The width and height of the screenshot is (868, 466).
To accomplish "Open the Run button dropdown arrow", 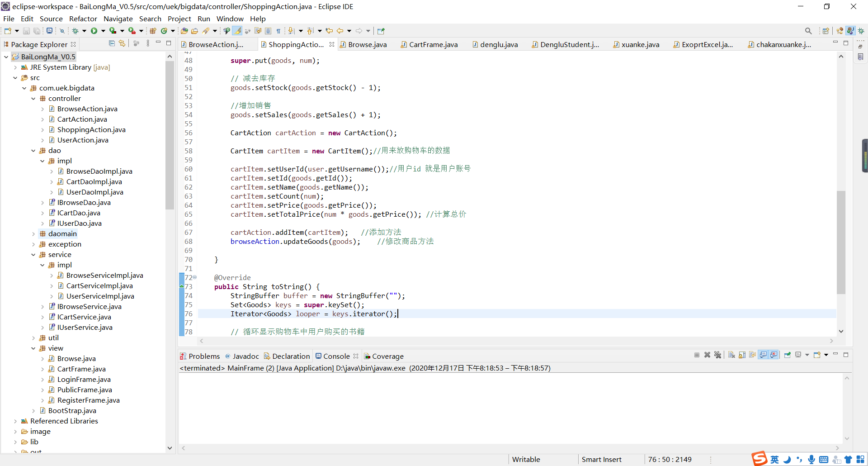I will (103, 31).
